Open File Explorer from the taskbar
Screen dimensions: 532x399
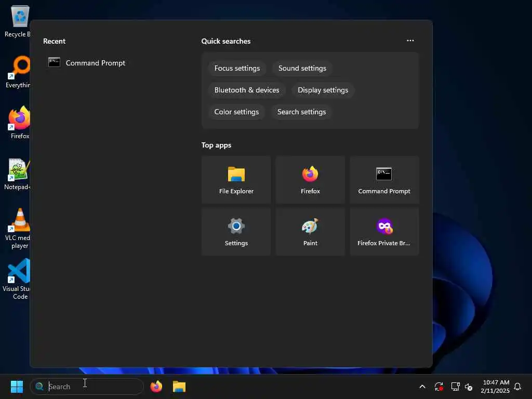tap(179, 387)
